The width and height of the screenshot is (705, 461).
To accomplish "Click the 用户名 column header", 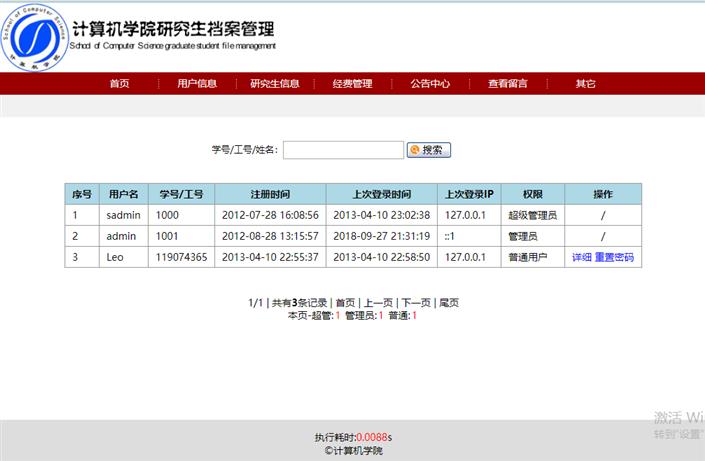I will [x=123, y=194].
